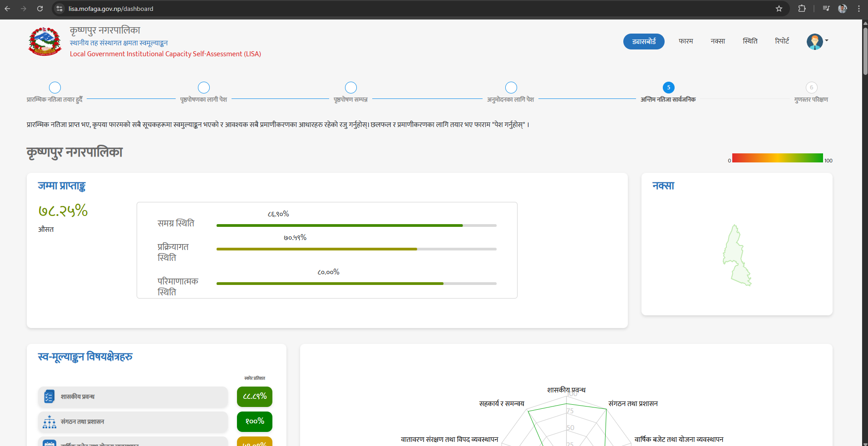Click the प्रारम्भिक नतिजा तयार step circle
Screen dimensions: 868x446
[x=55, y=88]
